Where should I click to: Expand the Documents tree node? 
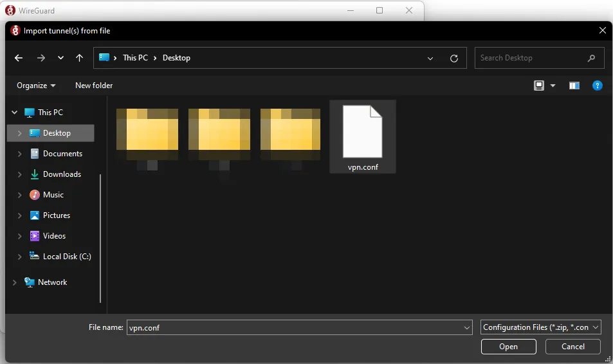click(19, 154)
